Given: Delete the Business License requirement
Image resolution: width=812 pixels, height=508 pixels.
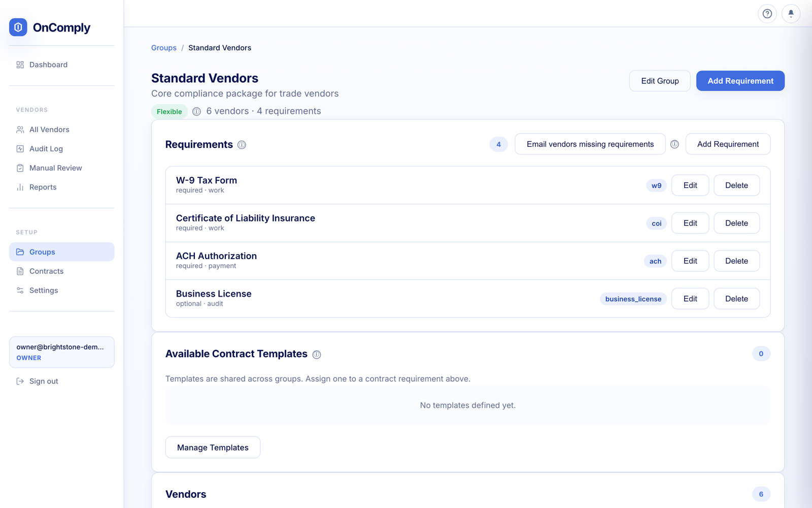Looking at the screenshot, I should [736, 299].
